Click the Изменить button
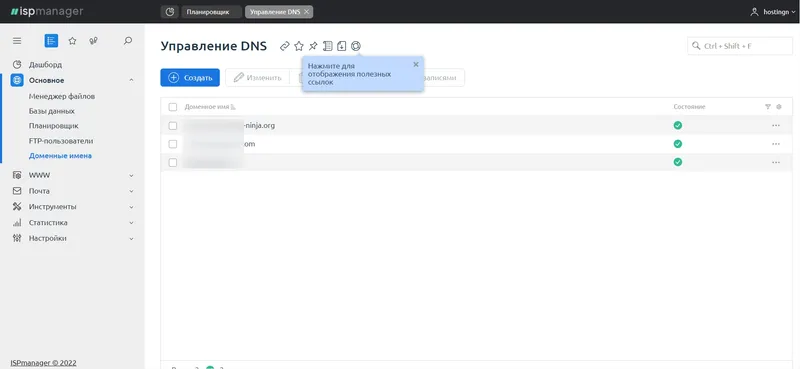Screen dimensions: 800x369 (x=258, y=78)
